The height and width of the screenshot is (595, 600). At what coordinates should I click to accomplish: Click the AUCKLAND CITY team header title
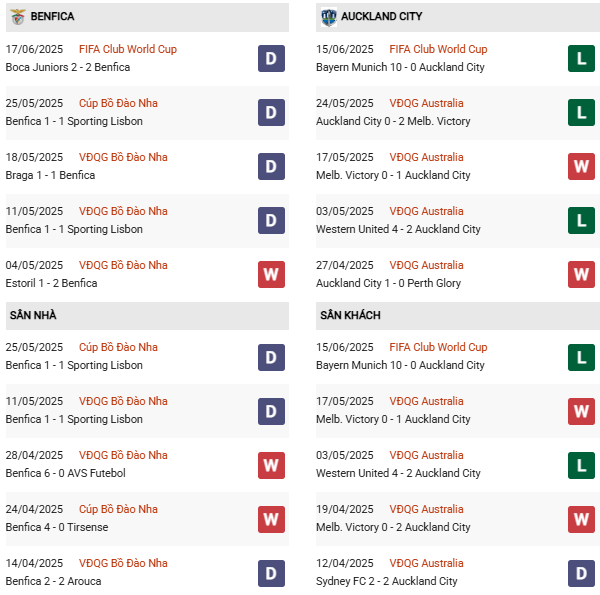click(381, 17)
